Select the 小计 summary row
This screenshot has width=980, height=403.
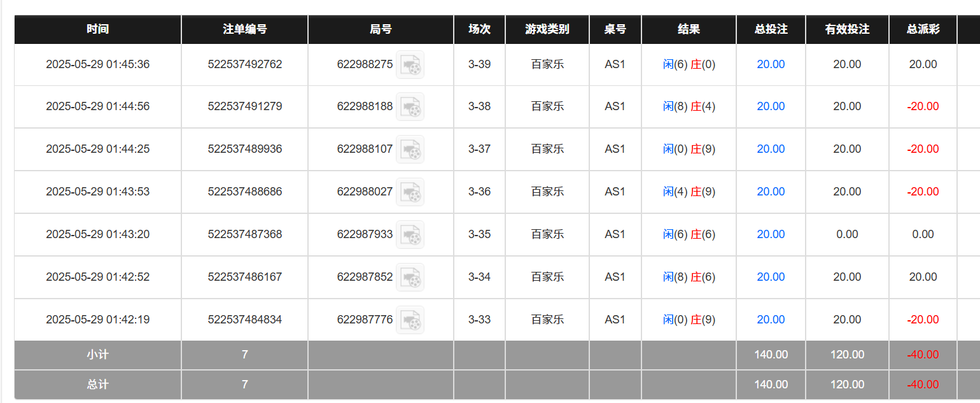click(97, 355)
